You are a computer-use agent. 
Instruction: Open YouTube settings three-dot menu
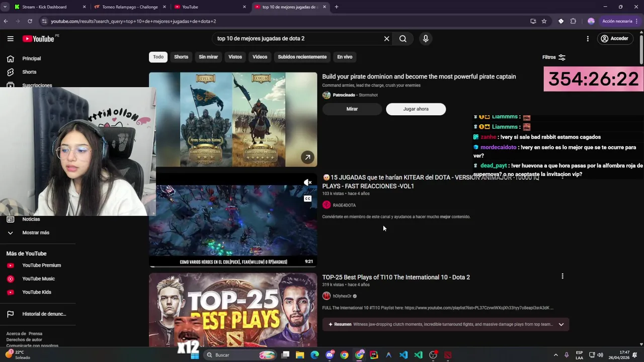(x=588, y=39)
